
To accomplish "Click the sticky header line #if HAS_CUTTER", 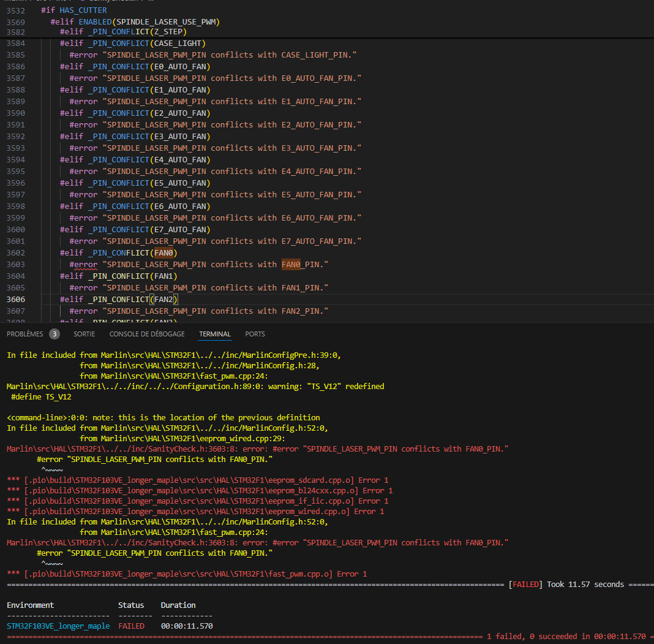I will (74, 10).
